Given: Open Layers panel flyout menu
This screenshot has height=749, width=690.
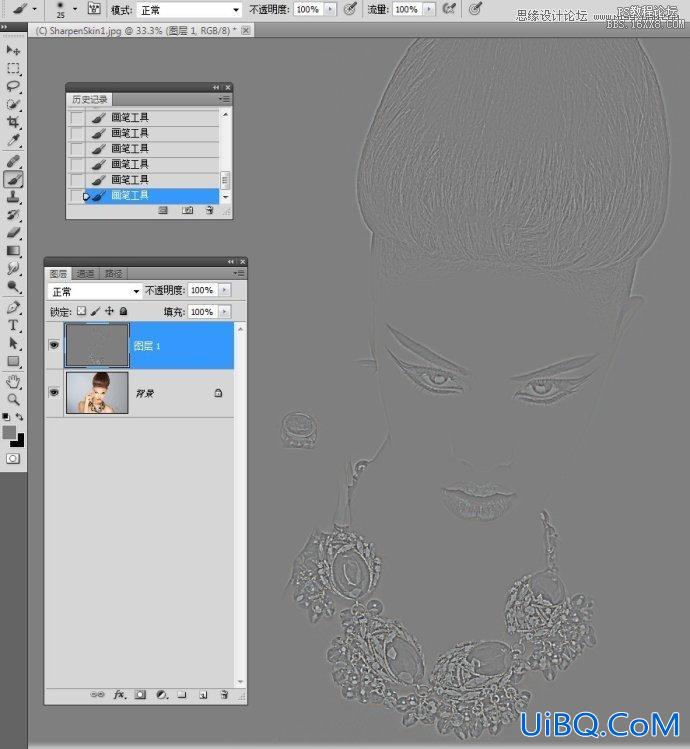Looking at the screenshot, I should pos(238,273).
